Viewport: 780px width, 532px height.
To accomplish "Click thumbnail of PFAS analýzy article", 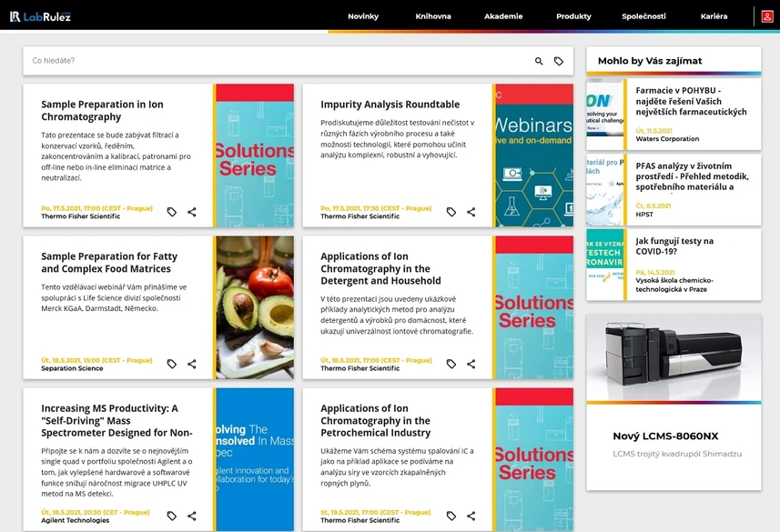I will [605, 189].
